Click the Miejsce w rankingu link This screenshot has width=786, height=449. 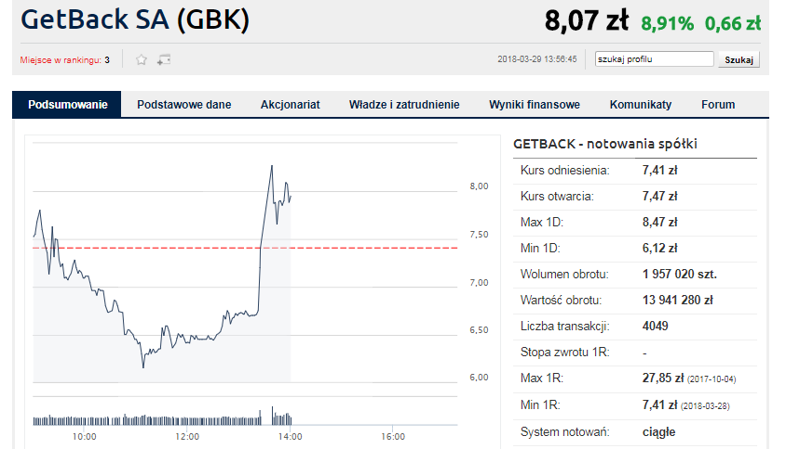(65, 60)
